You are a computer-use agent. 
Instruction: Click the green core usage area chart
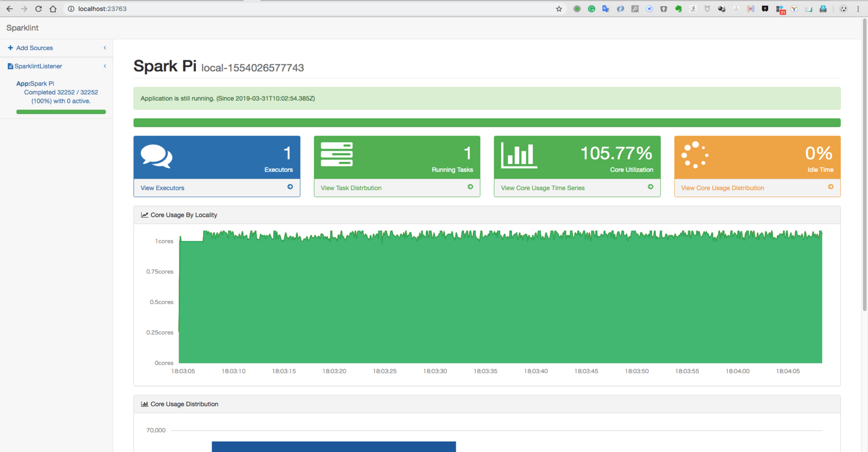tap(501, 297)
